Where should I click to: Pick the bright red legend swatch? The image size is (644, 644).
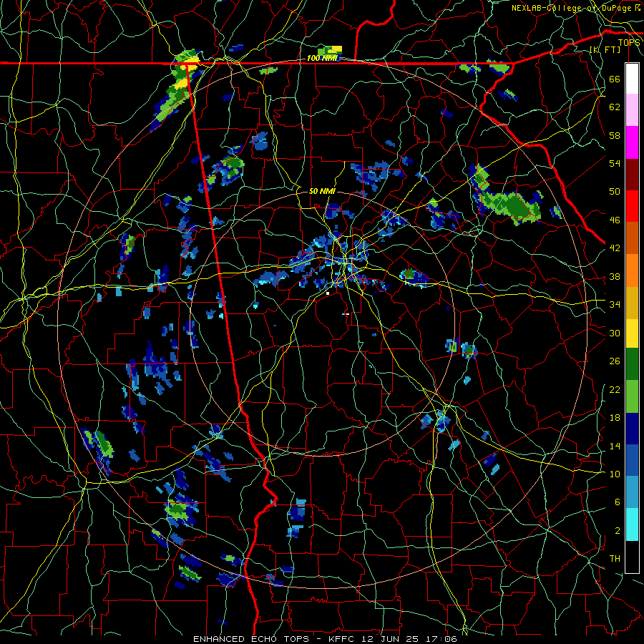point(632,206)
